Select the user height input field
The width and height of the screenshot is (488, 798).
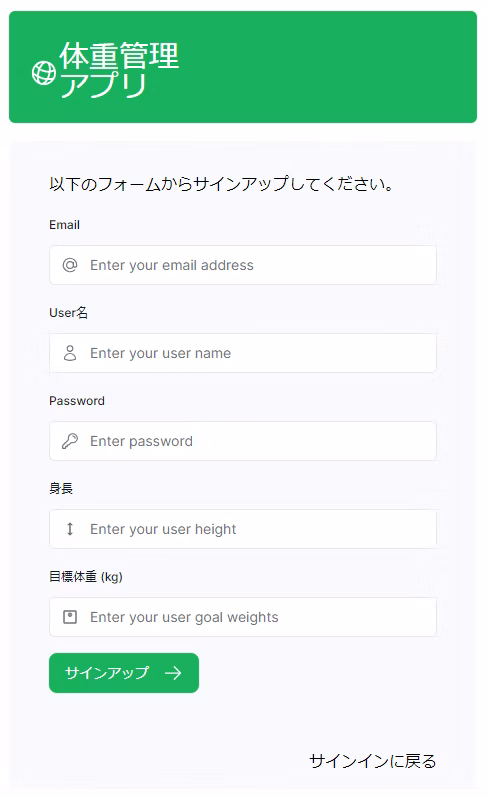click(x=243, y=529)
